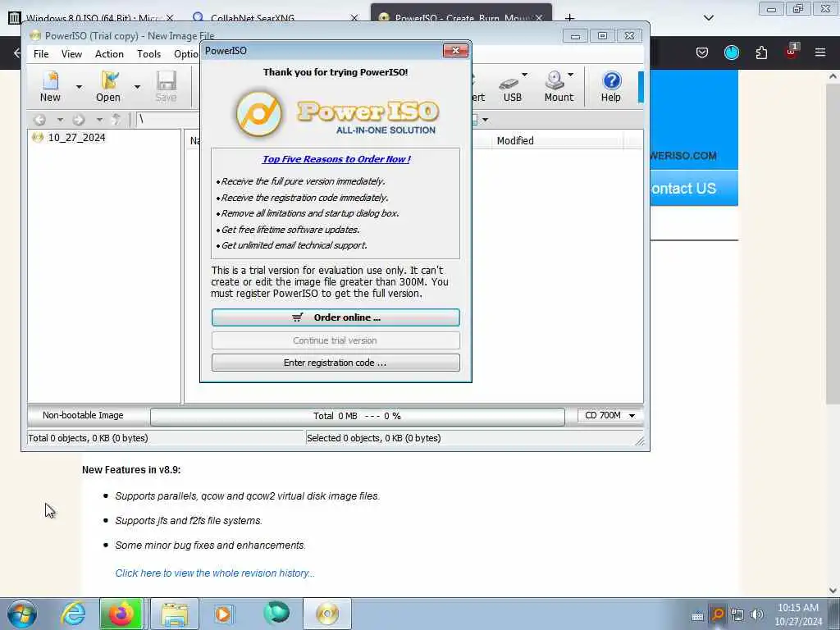840x630 pixels.
Task: Open the Firefox hamburger menu
Action: pos(820,52)
